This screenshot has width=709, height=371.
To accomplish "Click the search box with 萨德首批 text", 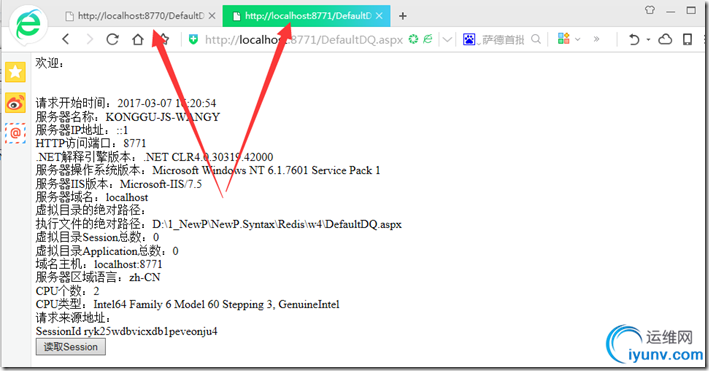I will point(503,40).
